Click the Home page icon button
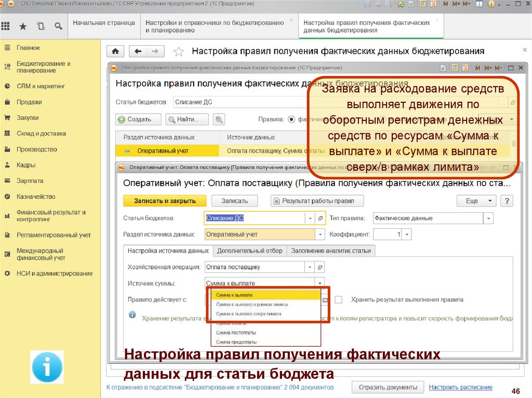Screen dimensions: 532x398 pyautogui.click(x=115, y=51)
